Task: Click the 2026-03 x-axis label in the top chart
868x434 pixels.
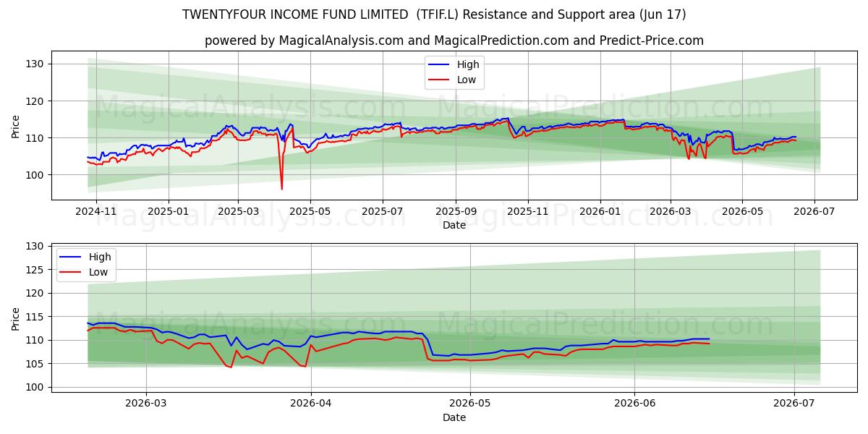Action: click(670, 212)
